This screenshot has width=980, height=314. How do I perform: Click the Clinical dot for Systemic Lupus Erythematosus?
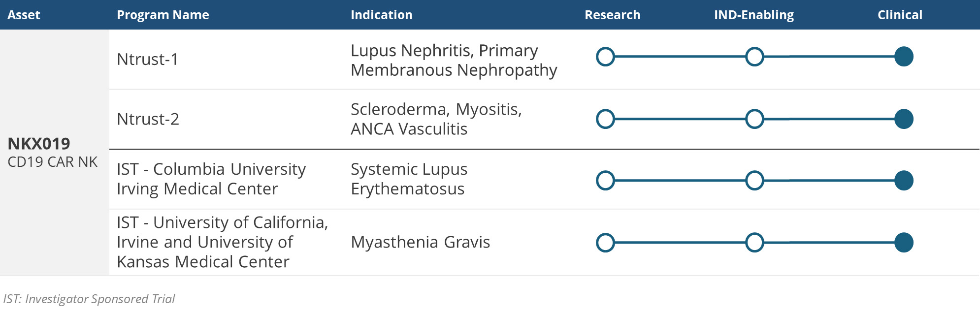pyautogui.click(x=904, y=181)
